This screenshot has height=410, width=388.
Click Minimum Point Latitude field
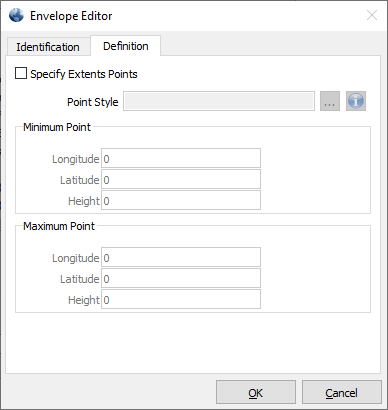pyautogui.click(x=181, y=179)
